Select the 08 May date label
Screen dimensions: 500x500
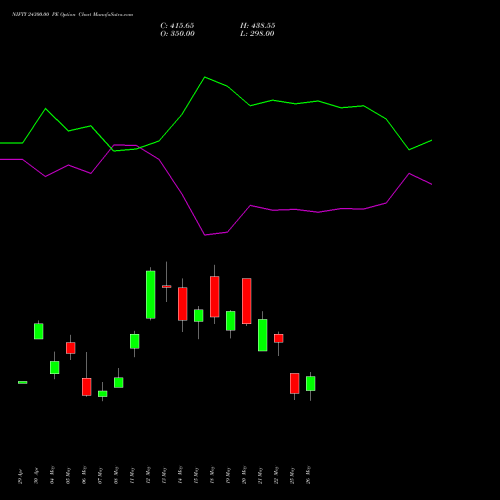point(116,475)
